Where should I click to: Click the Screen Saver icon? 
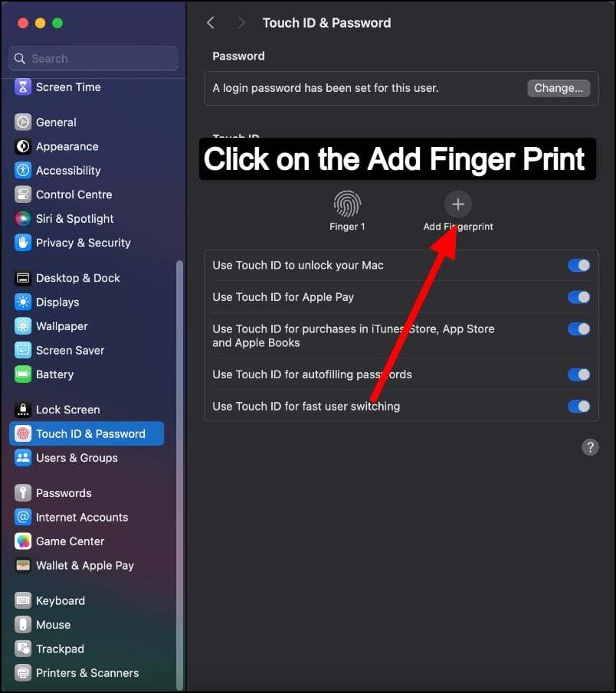[x=23, y=350]
